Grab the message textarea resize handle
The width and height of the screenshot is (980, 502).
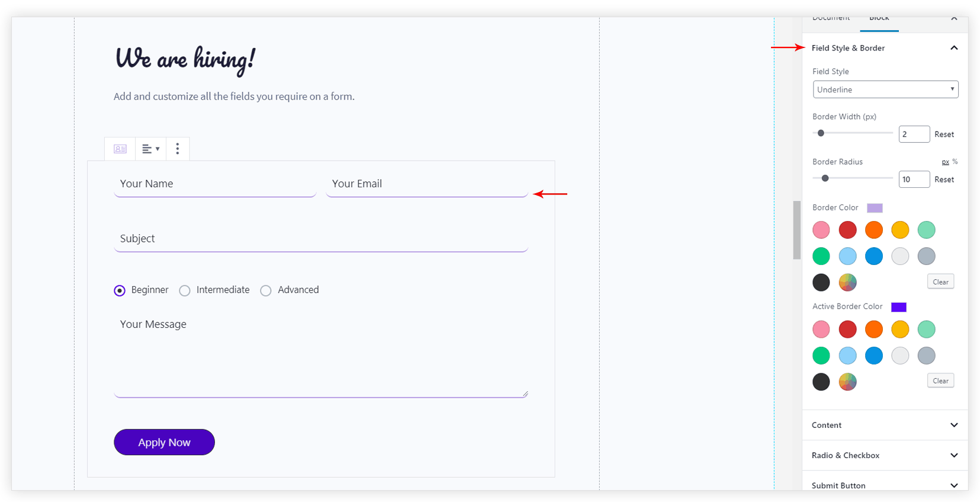pyautogui.click(x=525, y=394)
